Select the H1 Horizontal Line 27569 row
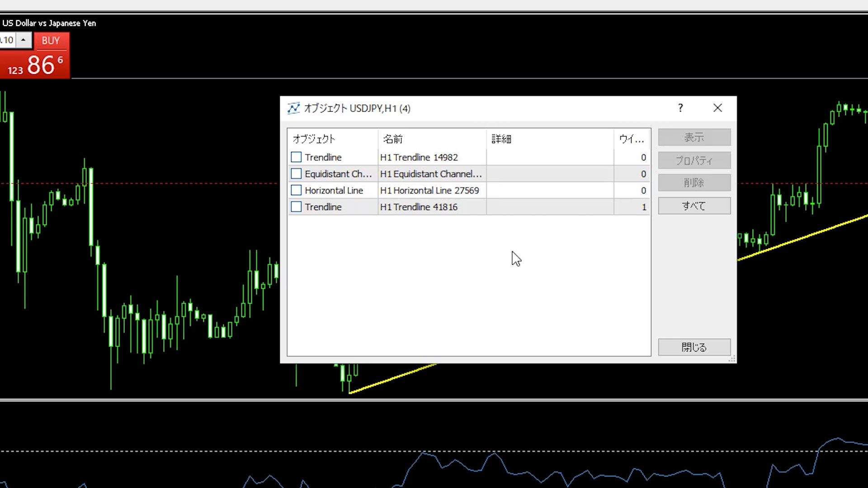Screen dimensions: 868x488 coord(429,191)
